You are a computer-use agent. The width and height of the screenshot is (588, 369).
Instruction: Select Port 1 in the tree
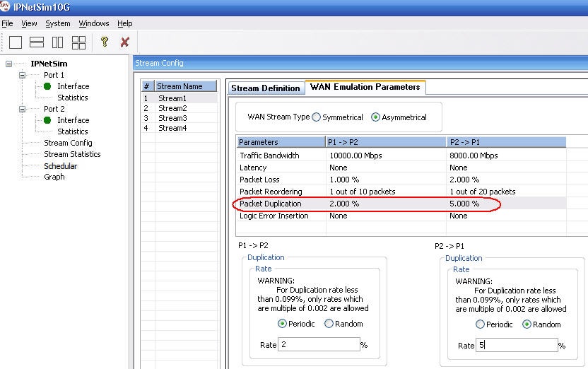54,75
